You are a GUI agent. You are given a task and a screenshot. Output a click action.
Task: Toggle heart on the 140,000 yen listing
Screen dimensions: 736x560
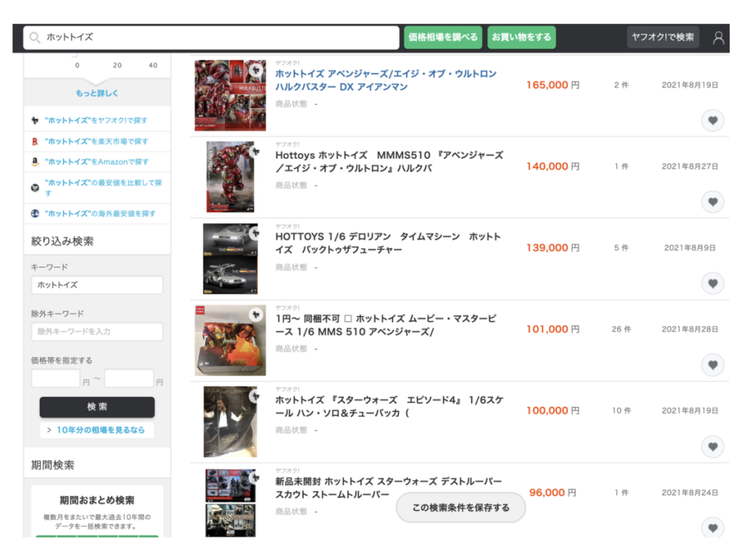tap(712, 201)
